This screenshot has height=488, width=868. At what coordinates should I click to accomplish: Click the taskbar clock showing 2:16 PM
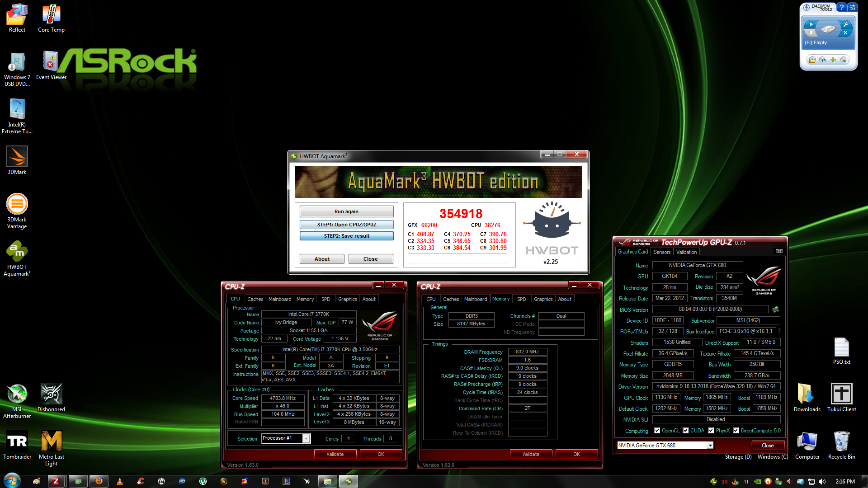click(845, 482)
